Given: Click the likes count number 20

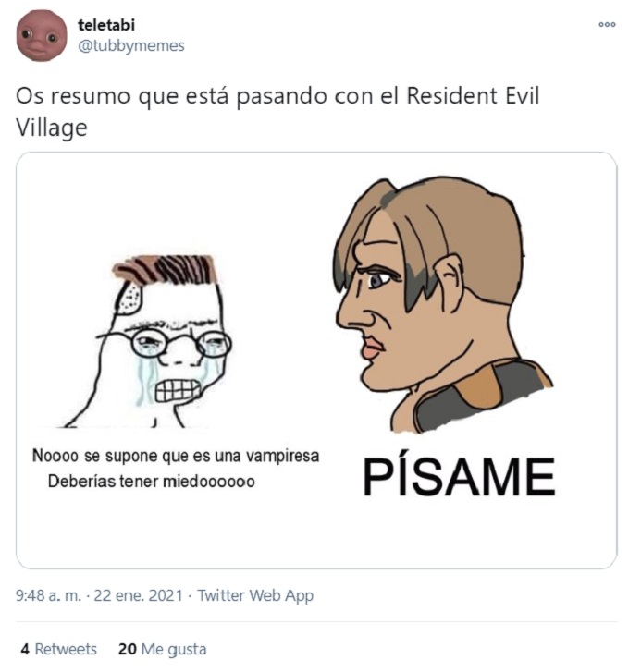Looking at the screenshot, I should [x=128, y=649].
